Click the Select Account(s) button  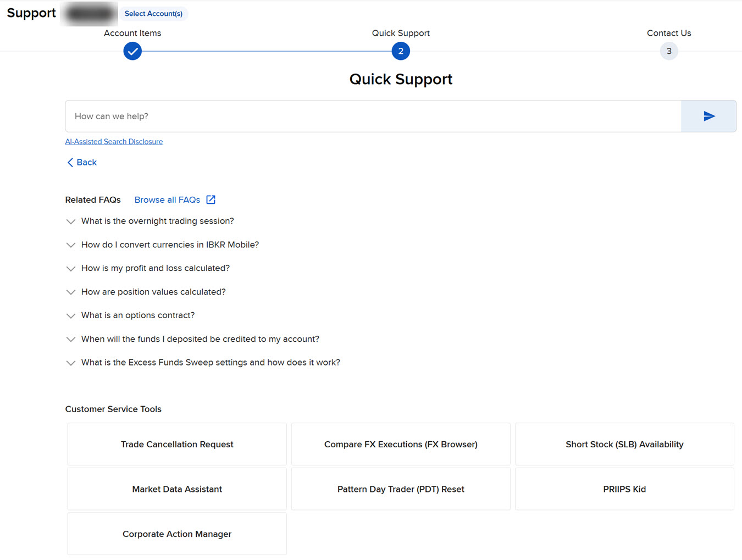(x=153, y=13)
